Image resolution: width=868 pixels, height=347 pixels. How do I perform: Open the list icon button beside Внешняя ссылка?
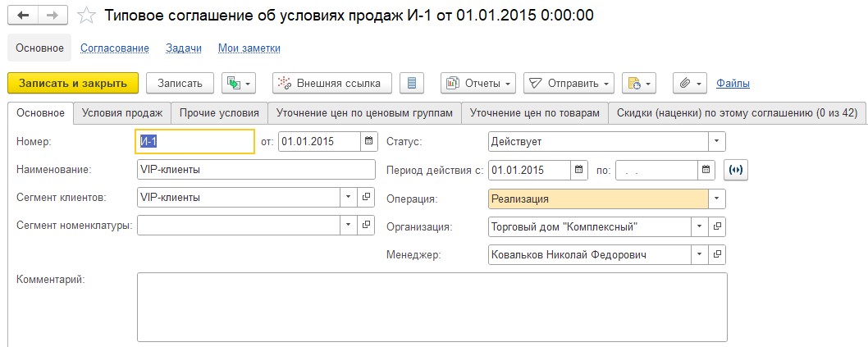click(412, 83)
